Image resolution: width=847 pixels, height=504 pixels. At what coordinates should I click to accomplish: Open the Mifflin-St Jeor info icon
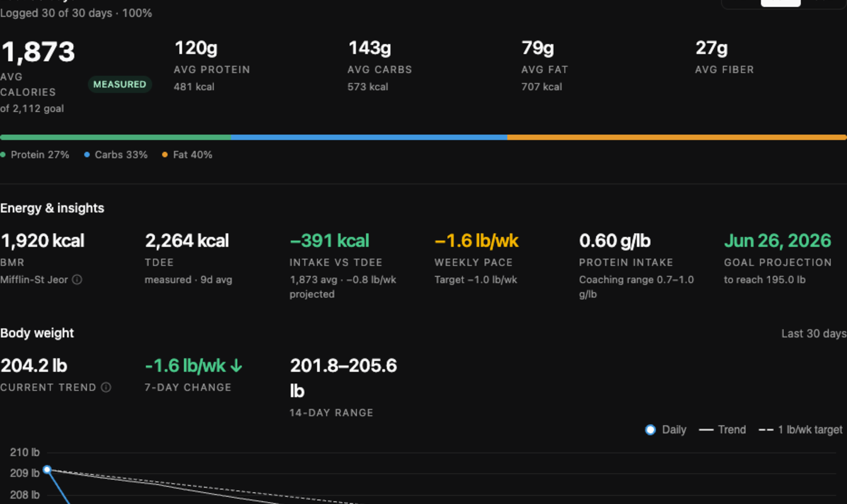(x=77, y=280)
